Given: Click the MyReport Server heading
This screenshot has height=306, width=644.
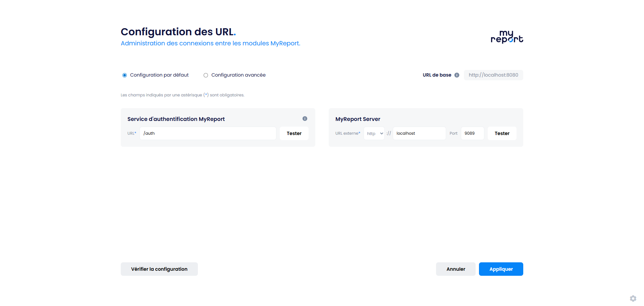Looking at the screenshot, I should point(358,119).
